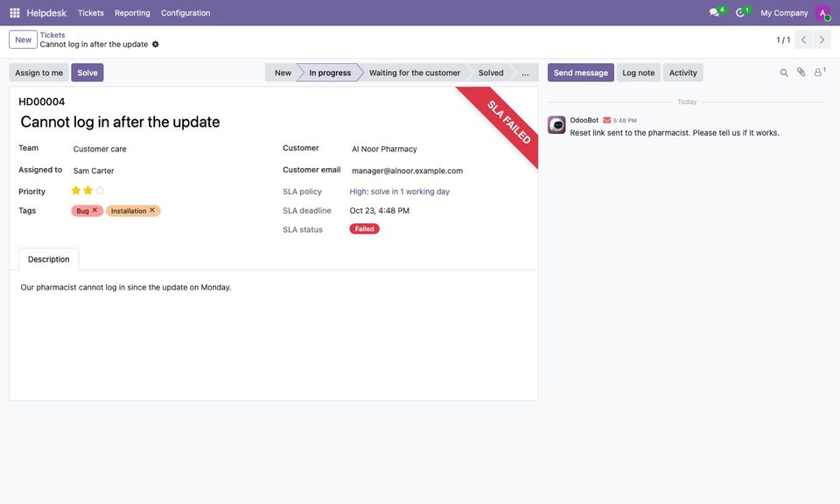Viewport: 840px width, 504px height.
Task: Set priority to one star
Action: 76,190
